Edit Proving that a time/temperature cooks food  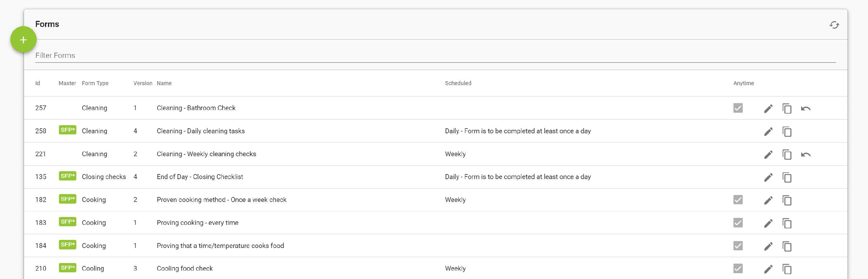click(768, 246)
